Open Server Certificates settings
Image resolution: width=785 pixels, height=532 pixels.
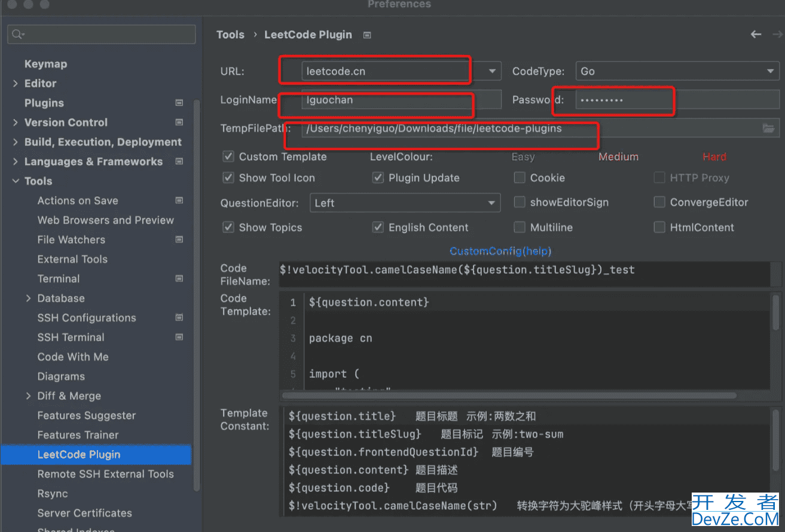tap(84, 513)
